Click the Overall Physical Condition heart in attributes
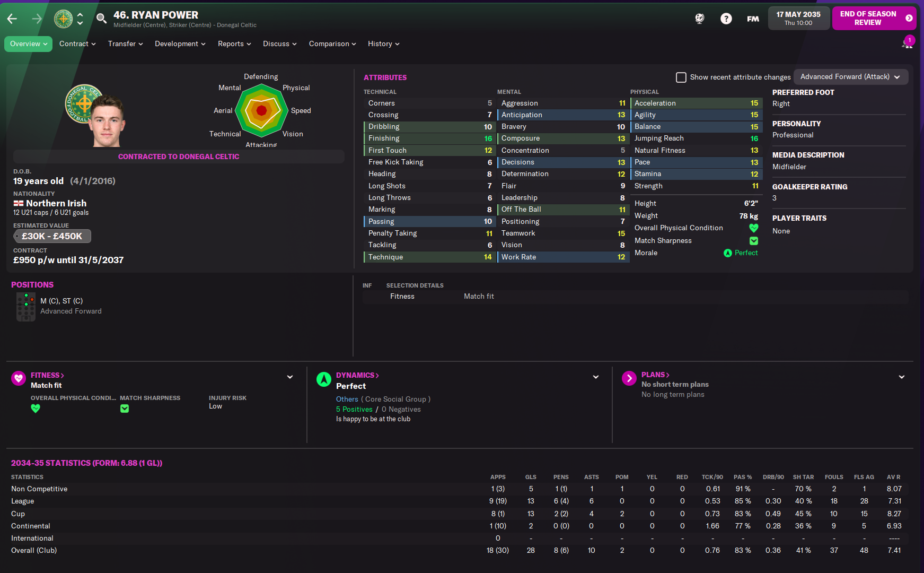 754,228
